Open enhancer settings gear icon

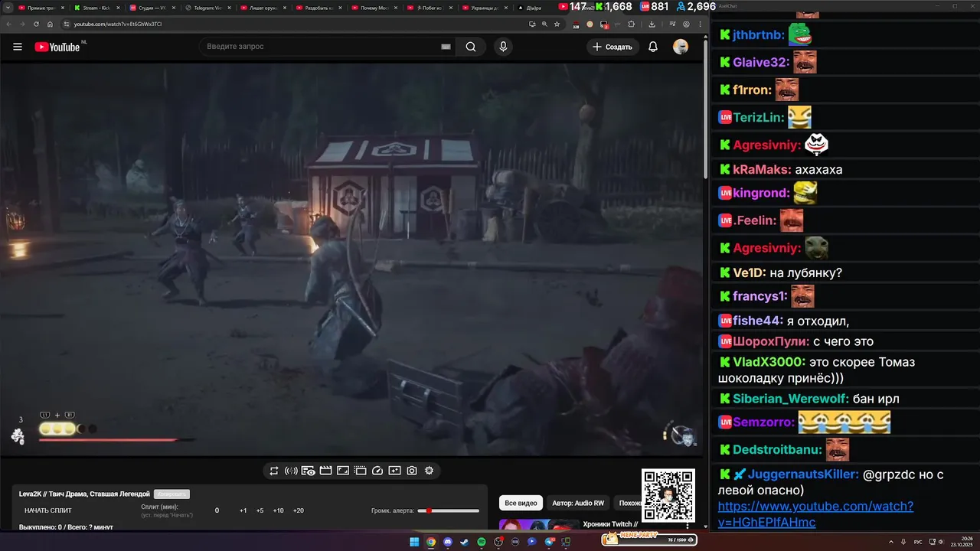429,471
